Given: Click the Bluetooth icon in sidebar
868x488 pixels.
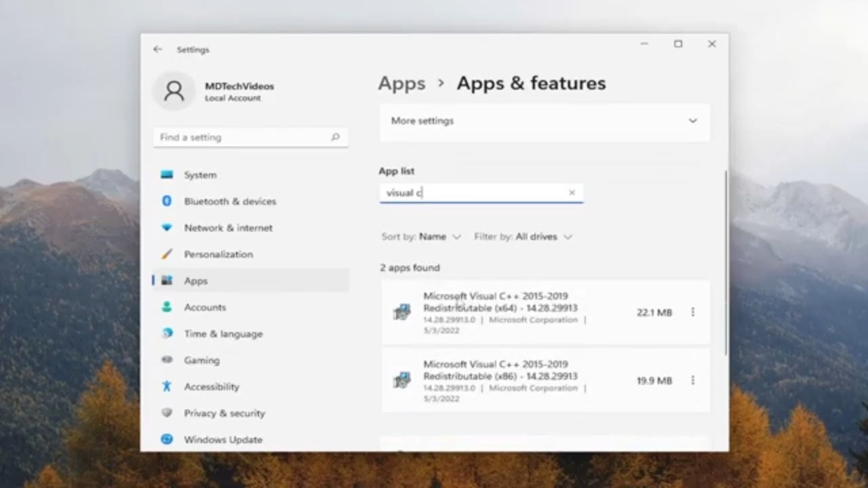Looking at the screenshot, I should (167, 201).
